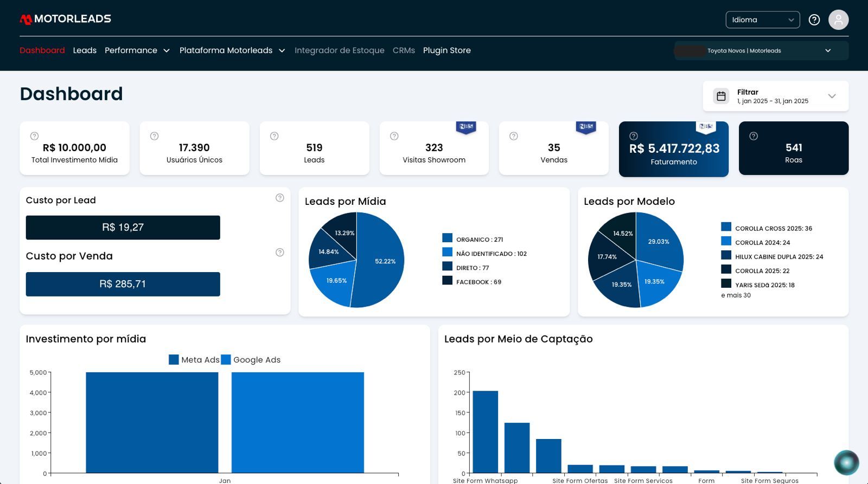This screenshot has height=484, width=868.
Task: Toggle Google Ads legend in investment chart
Action: (x=251, y=360)
